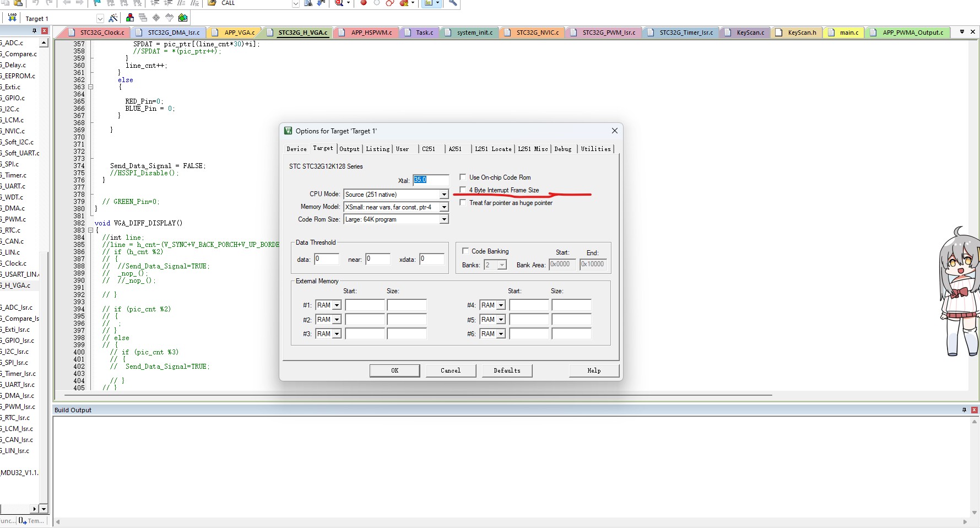Open Configuration via the wrench icon
The height and width of the screenshot is (528, 980).
[453, 3]
